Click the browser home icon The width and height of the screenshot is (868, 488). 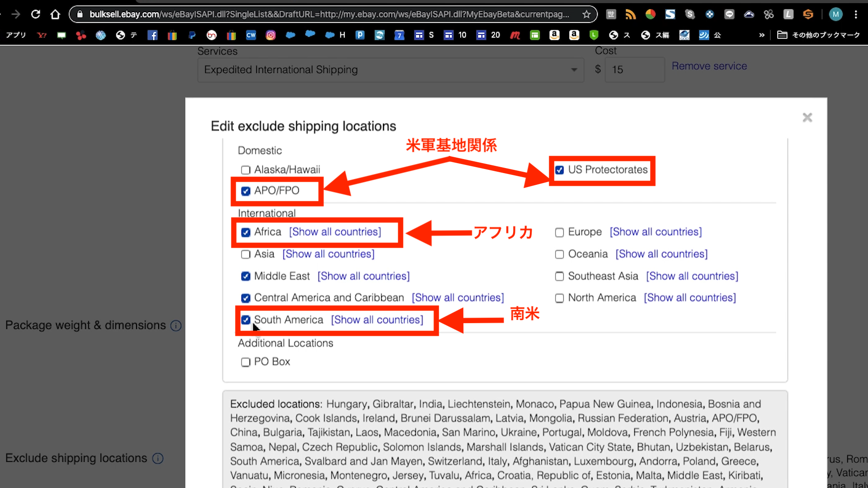tap(55, 14)
